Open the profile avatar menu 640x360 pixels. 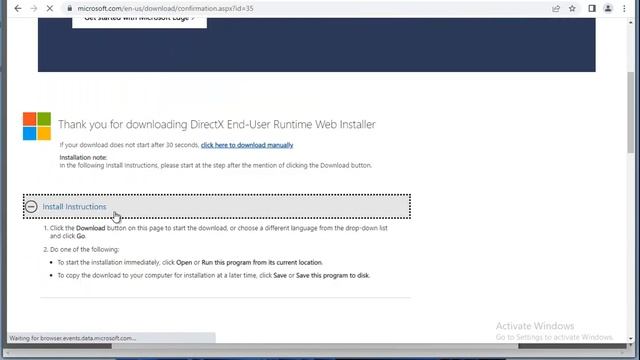(x=608, y=8)
